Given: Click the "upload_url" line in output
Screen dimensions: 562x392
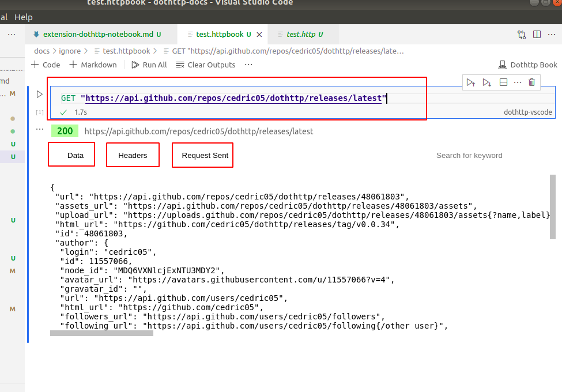Looking at the screenshot, I should pos(303,216).
